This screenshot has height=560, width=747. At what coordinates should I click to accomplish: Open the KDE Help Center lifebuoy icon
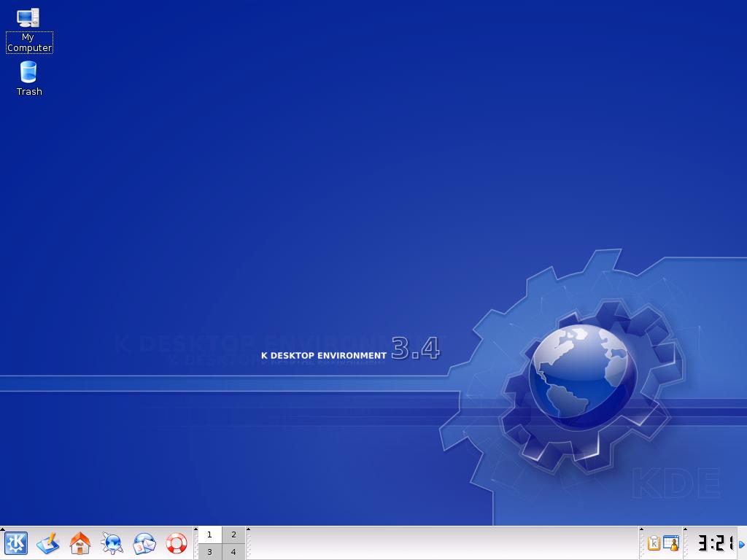pyautogui.click(x=177, y=543)
